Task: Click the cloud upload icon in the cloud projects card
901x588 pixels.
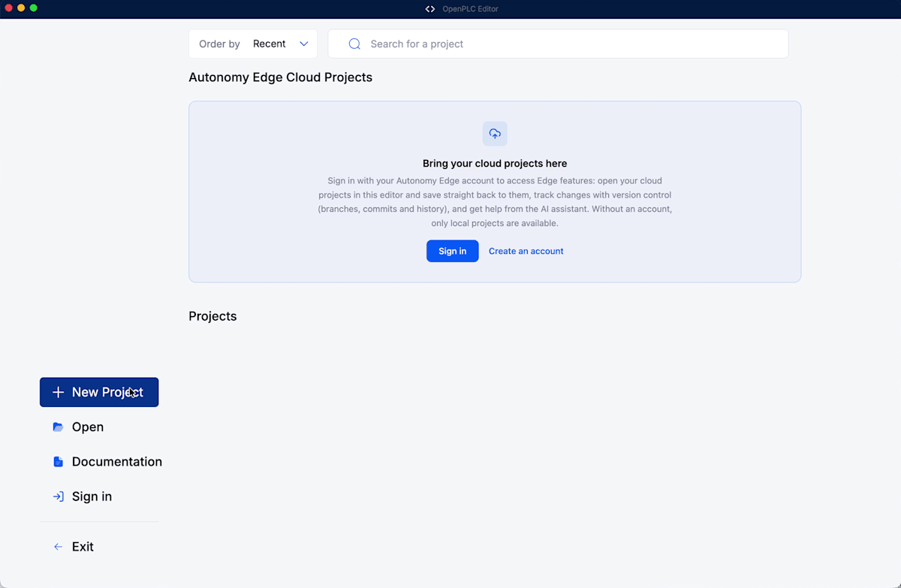Action: click(x=495, y=134)
